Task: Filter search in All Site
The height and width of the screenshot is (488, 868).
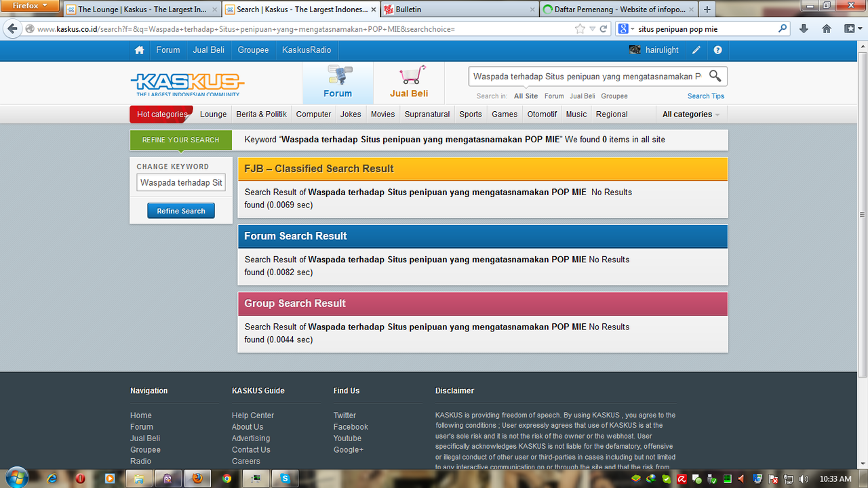Action: tap(526, 96)
